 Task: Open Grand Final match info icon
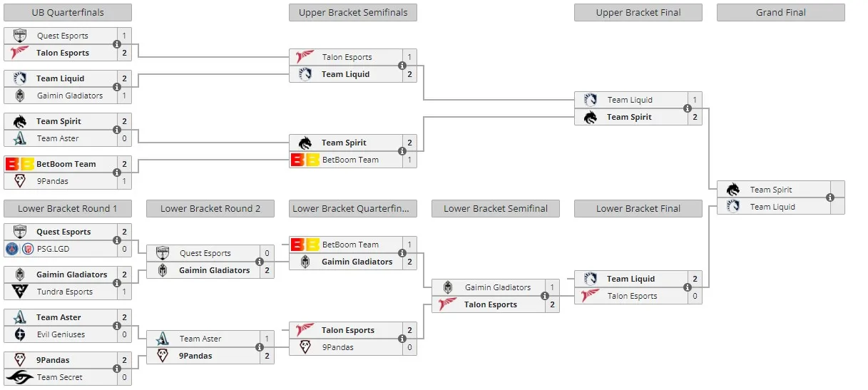pos(830,198)
